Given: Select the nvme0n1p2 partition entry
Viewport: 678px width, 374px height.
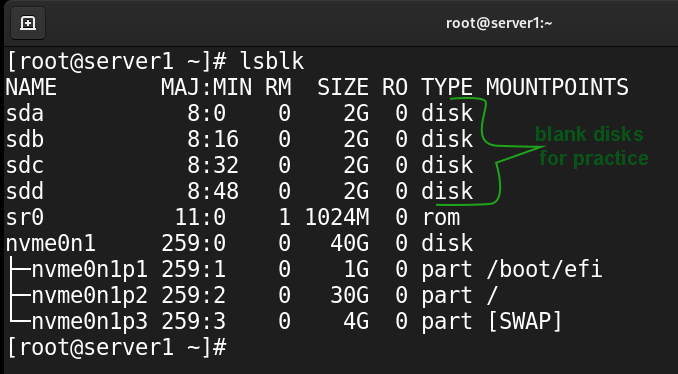Looking at the screenshot, I should pyautogui.click(x=90, y=295).
